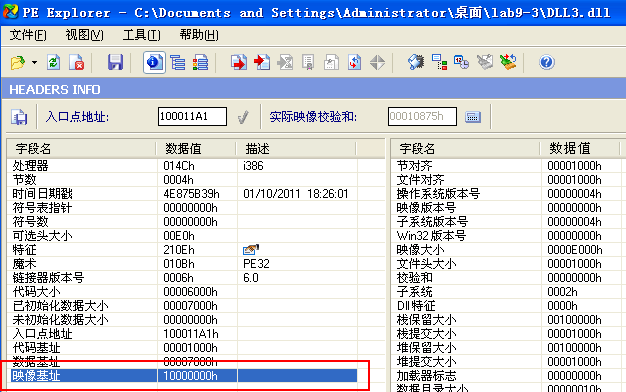Open the 特征 characteristics edit icon
The image size is (626, 392).
click(x=251, y=250)
